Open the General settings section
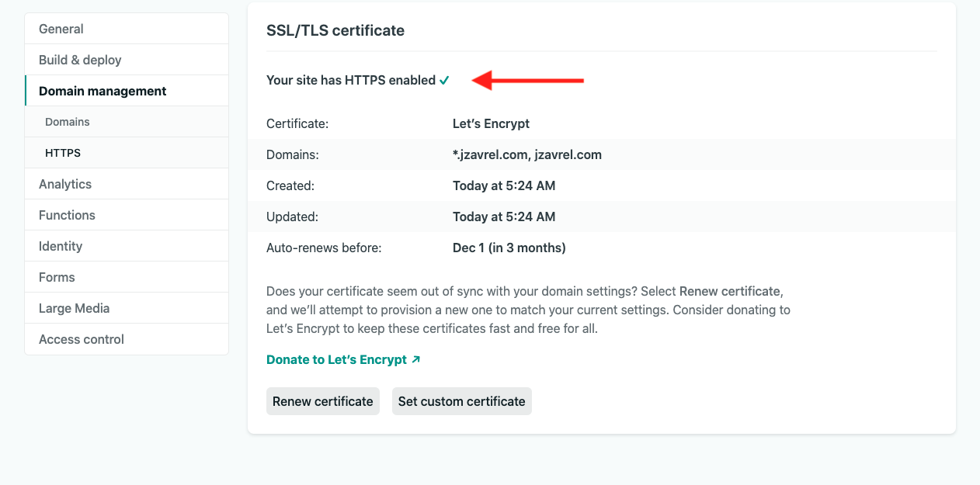 (x=127, y=29)
